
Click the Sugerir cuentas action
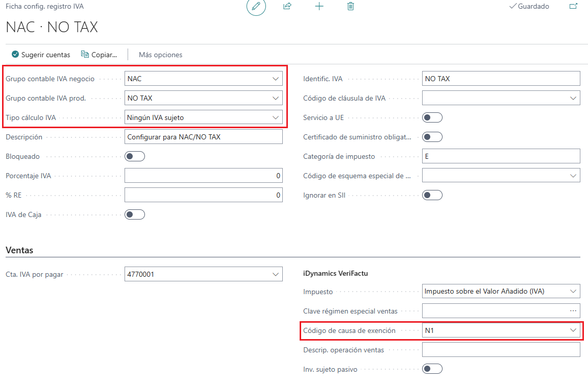point(41,55)
